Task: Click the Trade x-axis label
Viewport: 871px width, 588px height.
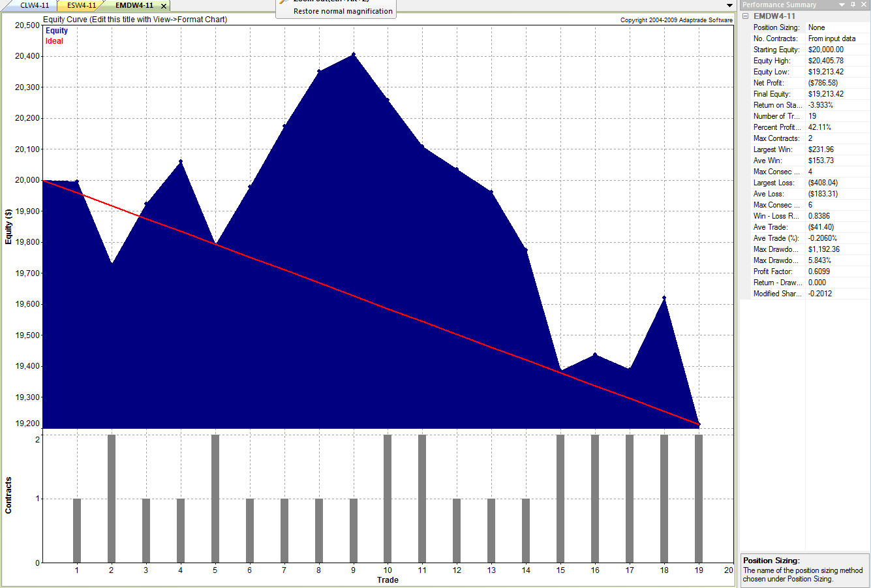Action: point(388,580)
